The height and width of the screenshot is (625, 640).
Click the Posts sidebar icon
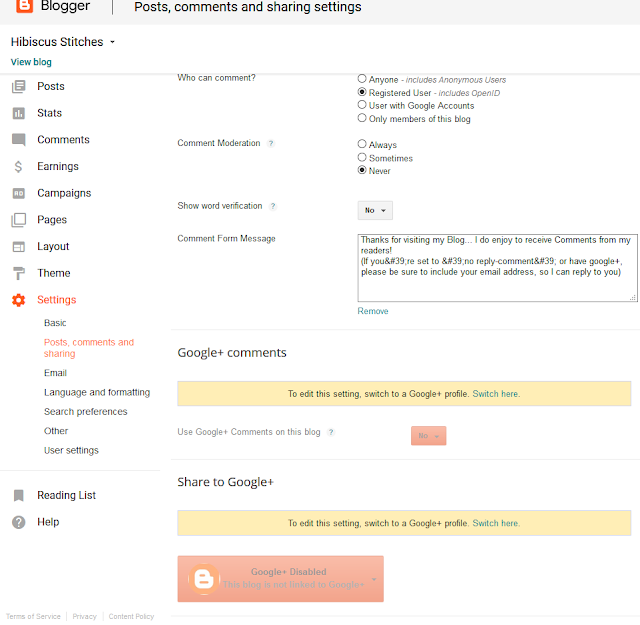click(18, 87)
